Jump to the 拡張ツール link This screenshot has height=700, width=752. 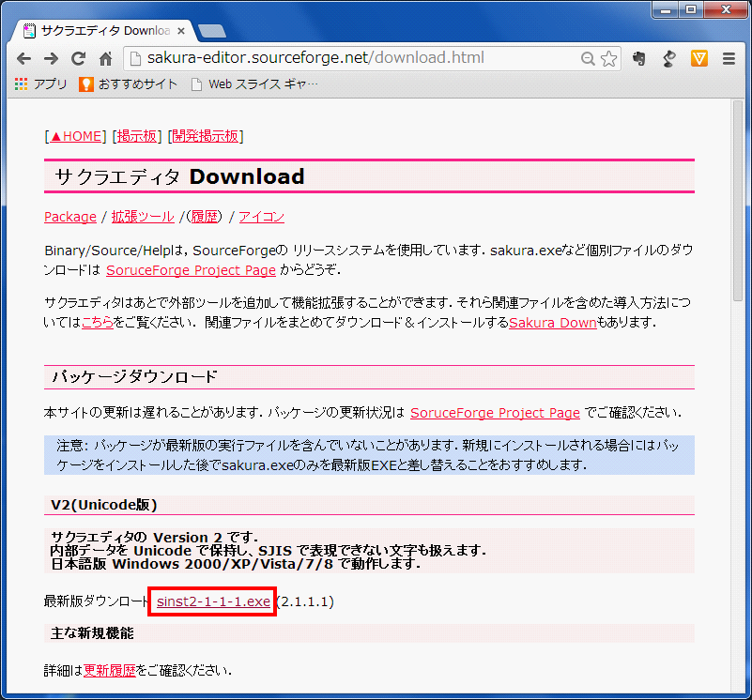(x=143, y=217)
